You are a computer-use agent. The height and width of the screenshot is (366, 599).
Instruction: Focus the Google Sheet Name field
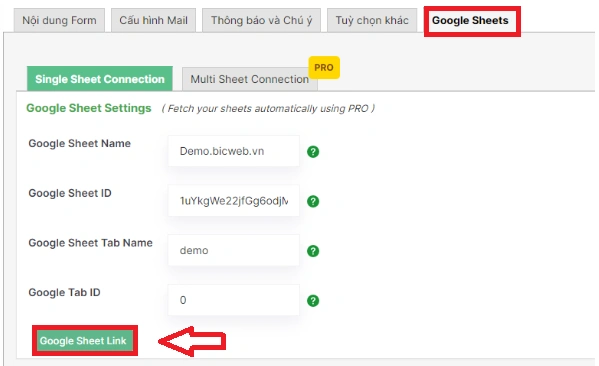(x=233, y=151)
